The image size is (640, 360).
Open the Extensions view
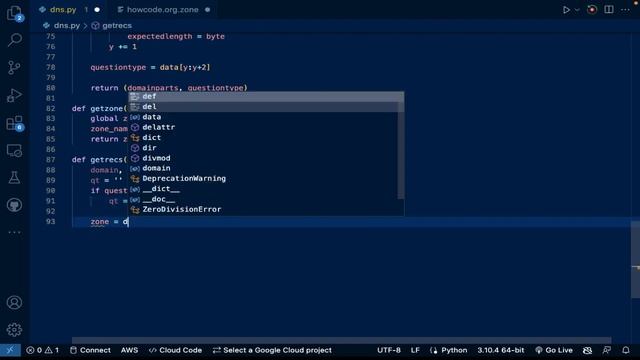pos(15,123)
